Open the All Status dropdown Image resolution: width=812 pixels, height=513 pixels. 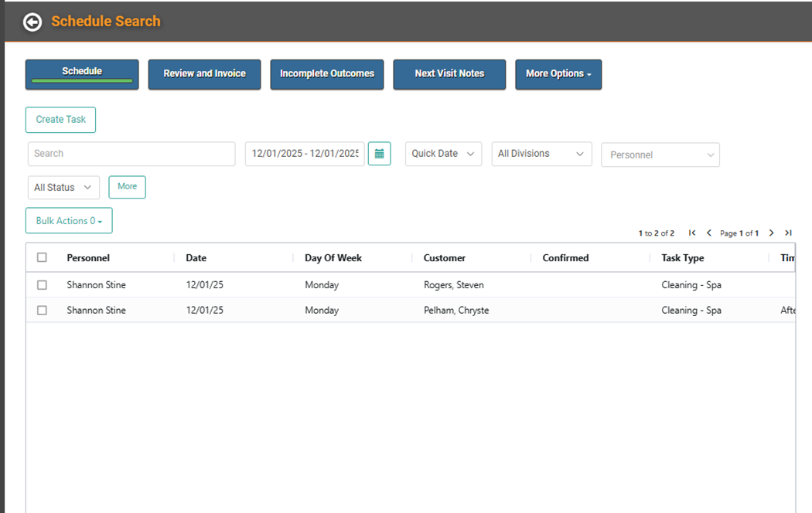pos(63,188)
